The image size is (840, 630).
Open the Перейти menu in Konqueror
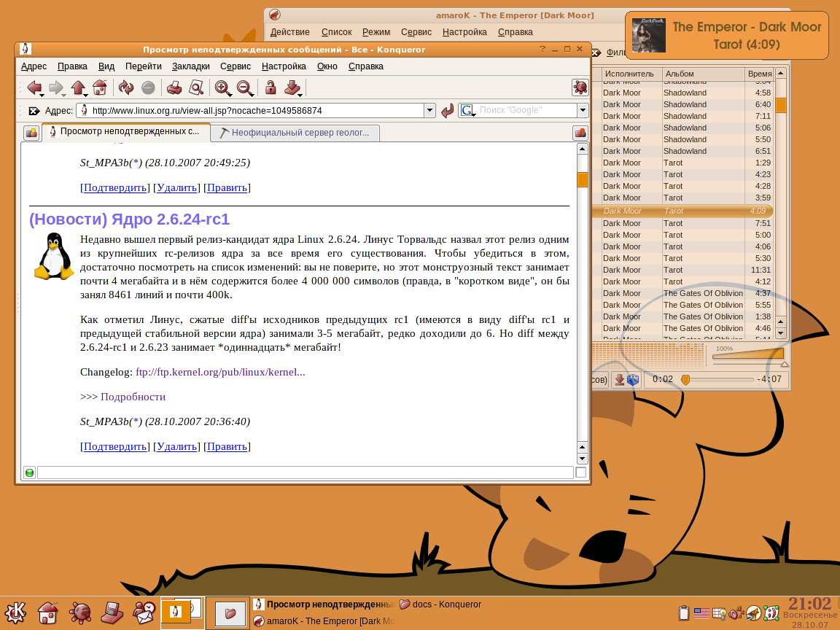pyautogui.click(x=144, y=66)
